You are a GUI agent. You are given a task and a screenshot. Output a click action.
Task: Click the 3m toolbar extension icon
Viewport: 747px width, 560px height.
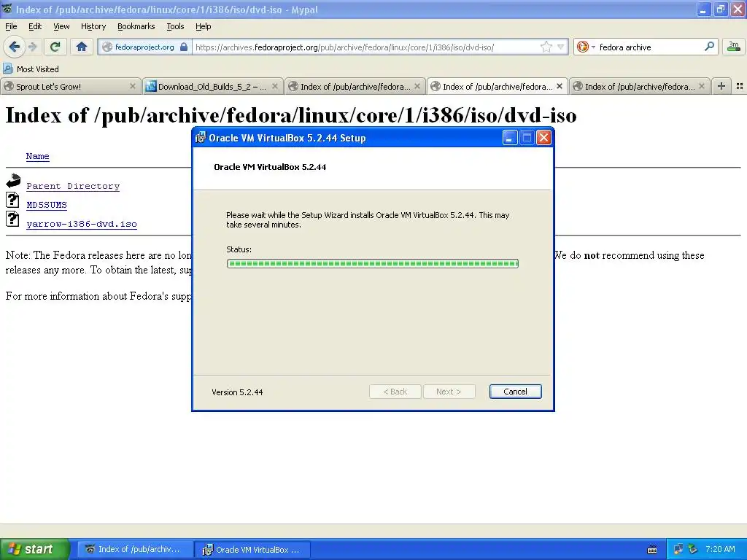pos(734,47)
